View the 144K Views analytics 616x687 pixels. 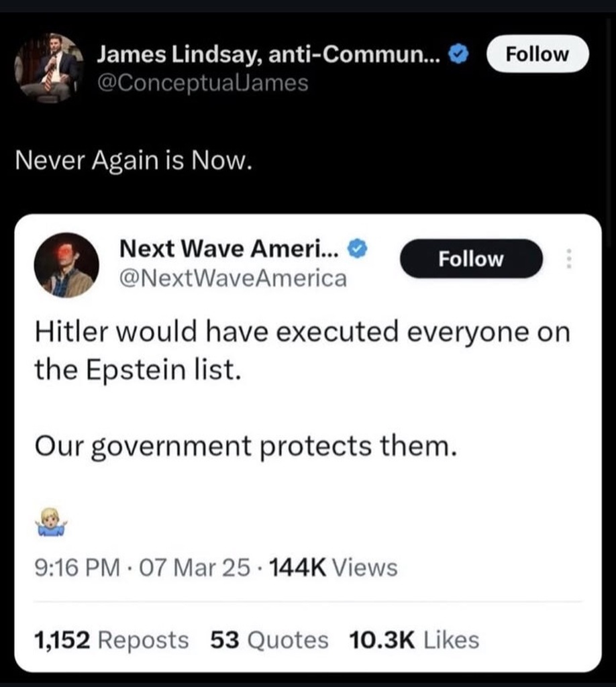(x=333, y=568)
